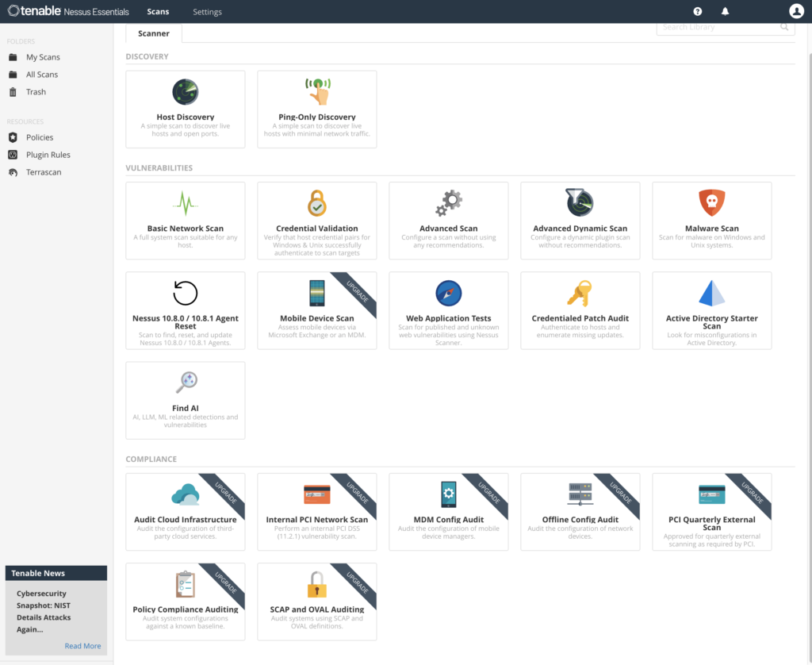
Task: Click the Policy Compliance Auditing clipboard icon
Action: pyautogui.click(x=186, y=584)
